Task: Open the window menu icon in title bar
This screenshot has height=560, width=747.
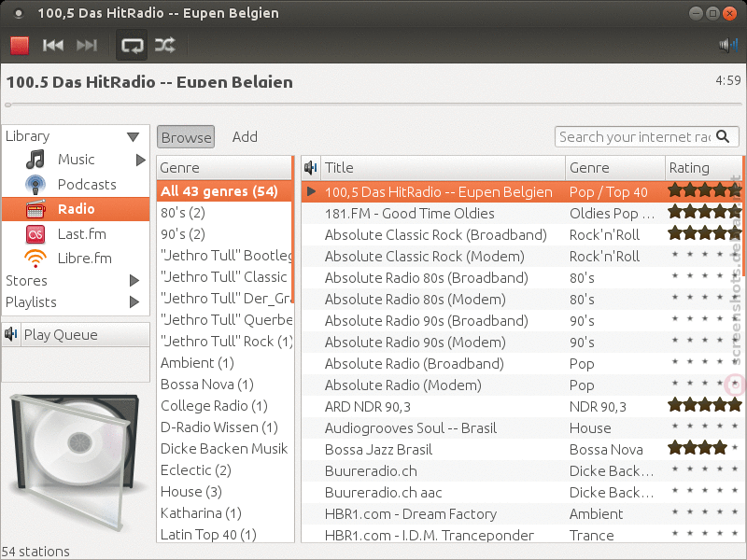Action: tap(18, 13)
